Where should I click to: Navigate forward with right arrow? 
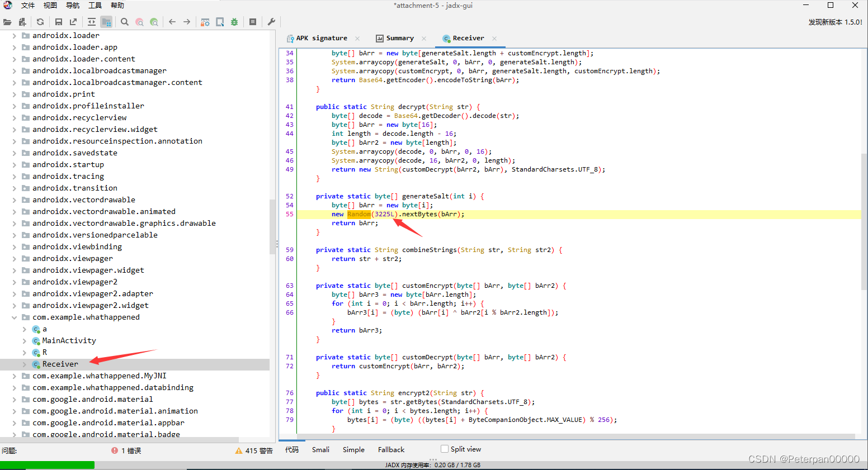tap(187, 22)
